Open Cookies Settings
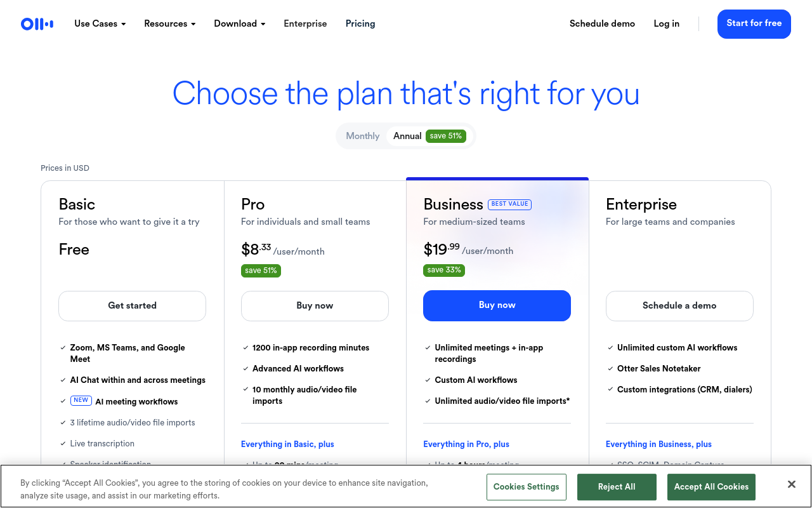Screen dimensions: 812x508 click(x=526, y=487)
